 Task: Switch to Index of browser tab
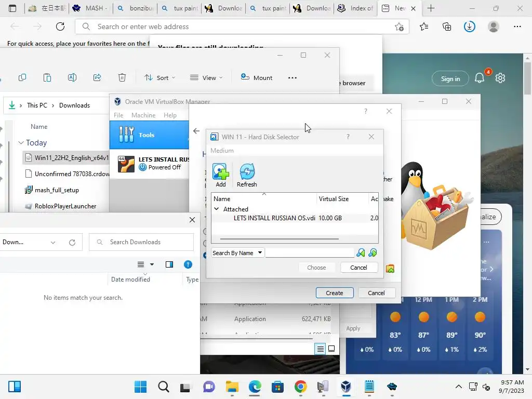click(356, 8)
